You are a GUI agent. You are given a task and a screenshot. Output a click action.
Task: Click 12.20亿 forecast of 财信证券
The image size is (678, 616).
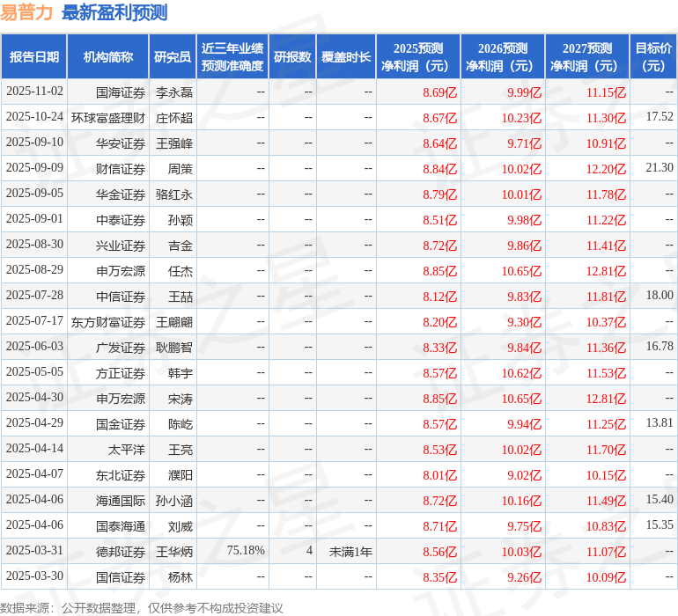606,169
